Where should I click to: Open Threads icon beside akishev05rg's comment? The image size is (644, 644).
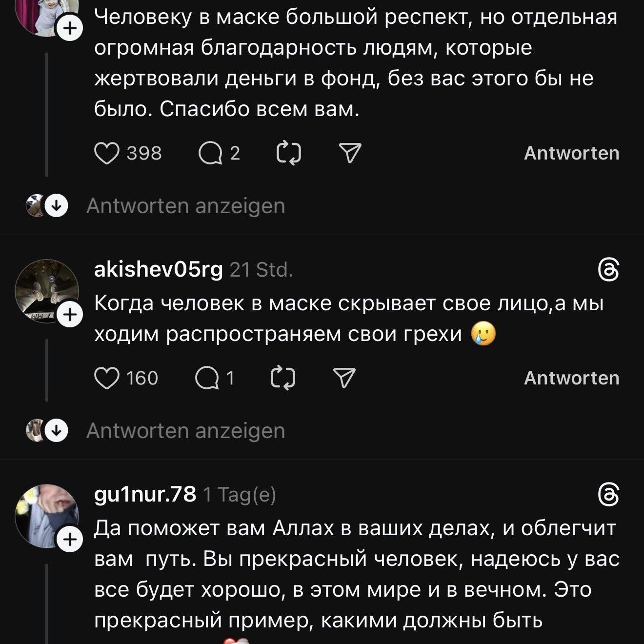609,271
